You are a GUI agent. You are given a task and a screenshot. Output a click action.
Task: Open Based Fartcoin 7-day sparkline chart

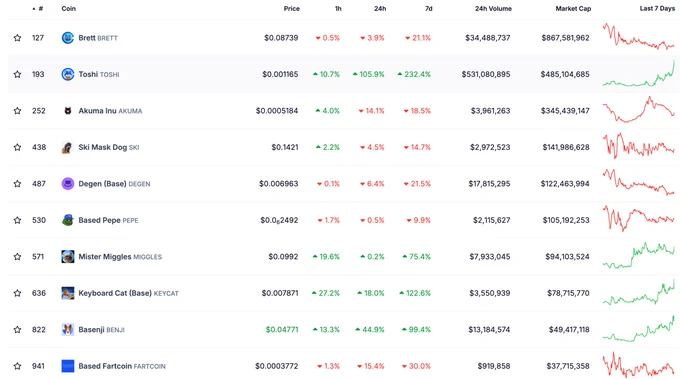[638, 365]
